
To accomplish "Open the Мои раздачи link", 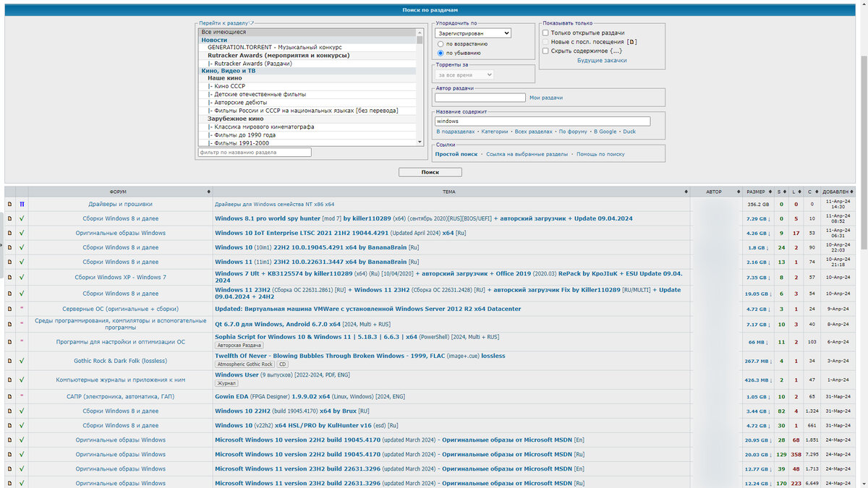I will 546,98.
